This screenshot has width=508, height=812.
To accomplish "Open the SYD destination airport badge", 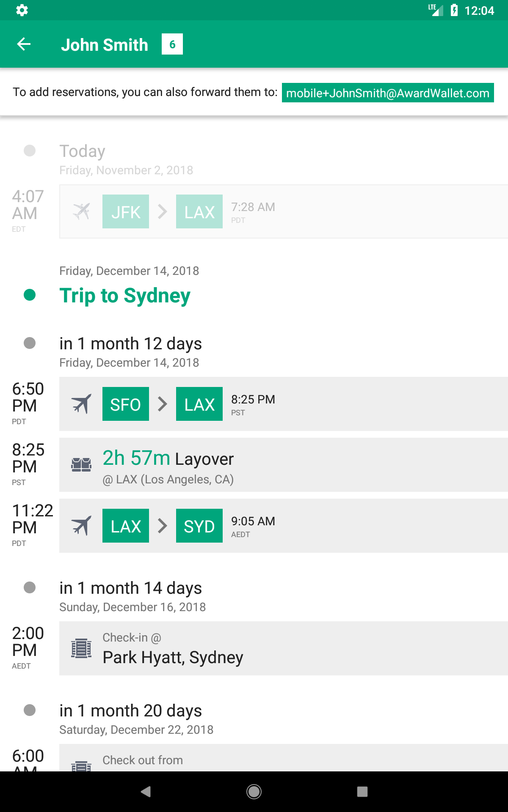I will pos(199,526).
